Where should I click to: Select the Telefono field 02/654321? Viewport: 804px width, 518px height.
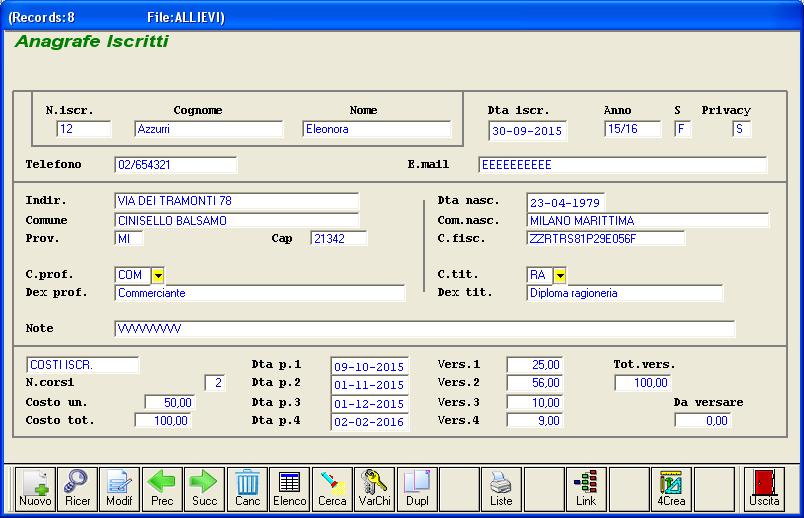point(176,165)
